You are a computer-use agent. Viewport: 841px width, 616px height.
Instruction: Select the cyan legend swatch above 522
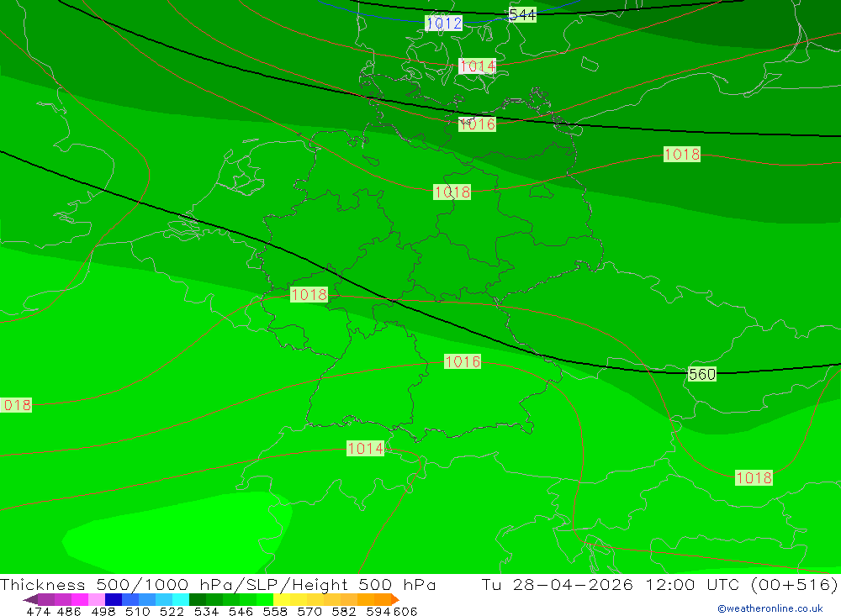point(181,599)
